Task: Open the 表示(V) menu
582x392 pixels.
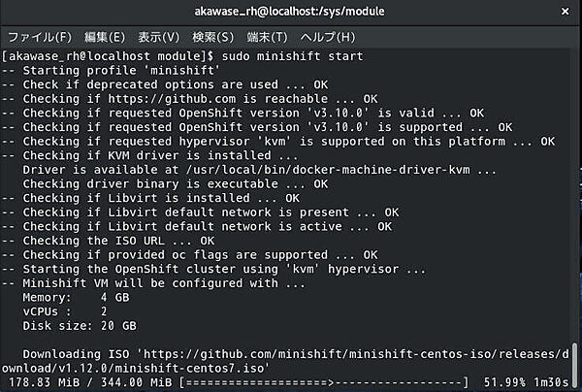Action: pos(158,37)
